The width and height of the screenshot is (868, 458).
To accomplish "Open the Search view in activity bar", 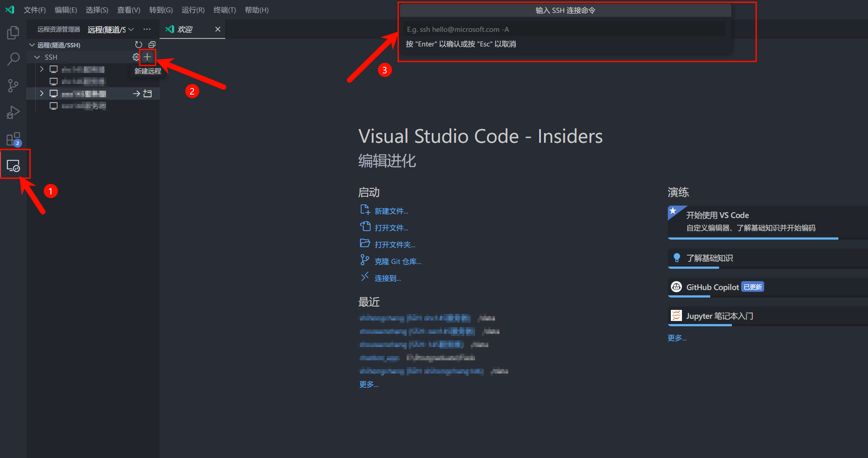I will coord(13,59).
